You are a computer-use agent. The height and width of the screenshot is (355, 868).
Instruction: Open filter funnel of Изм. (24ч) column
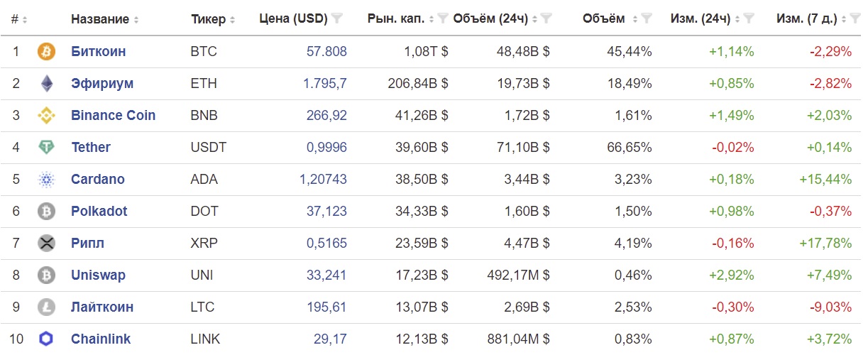(748, 19)
